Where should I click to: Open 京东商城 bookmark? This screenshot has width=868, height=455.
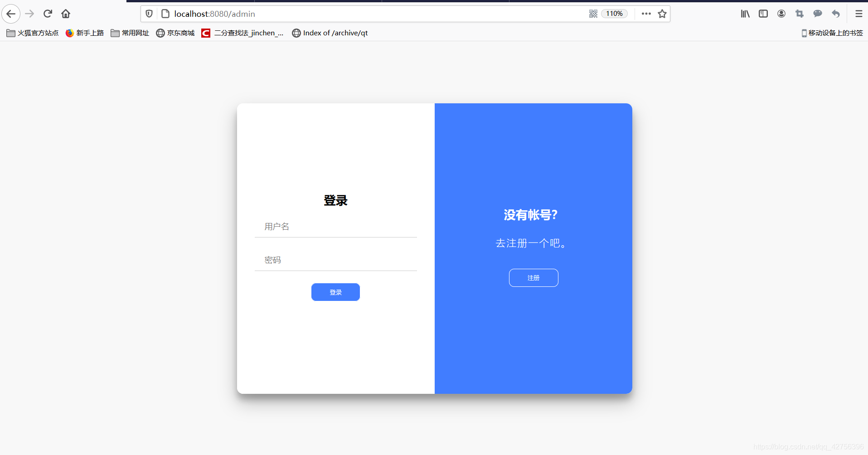[175, 33]
